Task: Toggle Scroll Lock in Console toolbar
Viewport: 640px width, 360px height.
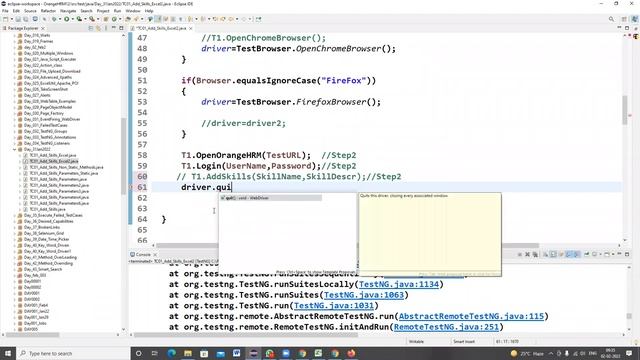Action: pyautogui.click(x=553, y=254)
